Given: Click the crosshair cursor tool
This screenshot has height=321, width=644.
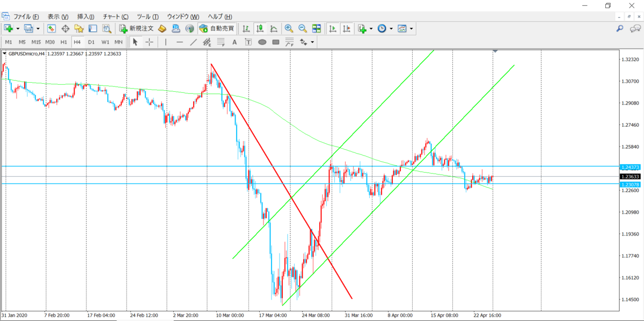Looking at the screenshot, I should (x=149, y=42).
